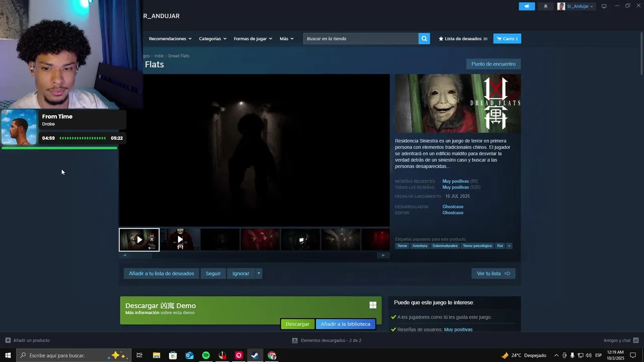Click the Dread Flats header image
Screen dimensions: 644x362
pos(458,104)
